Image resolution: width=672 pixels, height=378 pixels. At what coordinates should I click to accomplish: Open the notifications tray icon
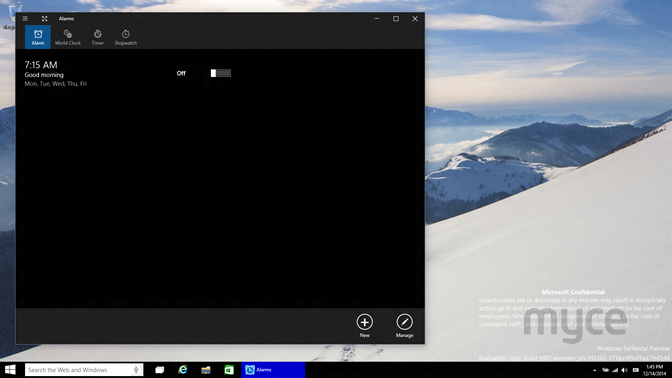coord(636,370)
